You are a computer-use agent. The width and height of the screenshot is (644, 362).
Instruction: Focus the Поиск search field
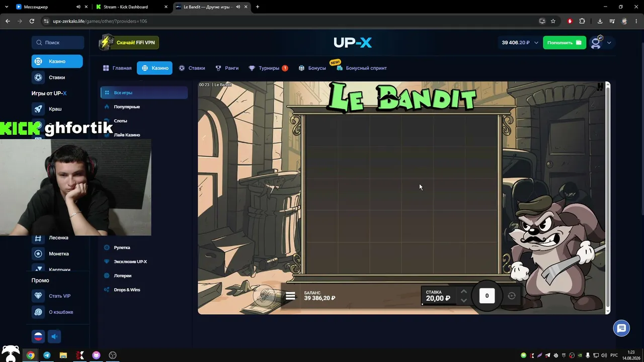58,43
